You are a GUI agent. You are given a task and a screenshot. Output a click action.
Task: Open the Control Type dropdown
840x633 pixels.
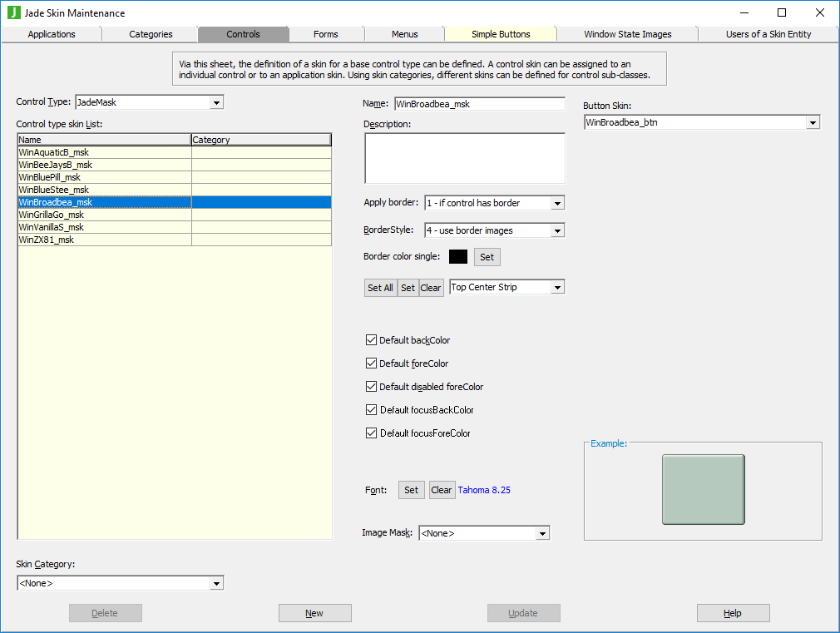coord(216,102)
